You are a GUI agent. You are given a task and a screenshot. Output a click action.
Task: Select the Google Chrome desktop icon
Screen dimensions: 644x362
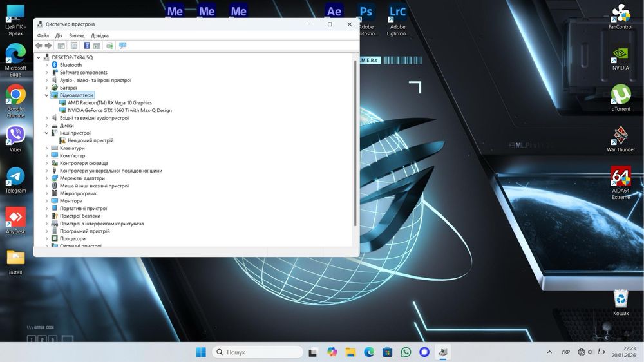[15, 101]
